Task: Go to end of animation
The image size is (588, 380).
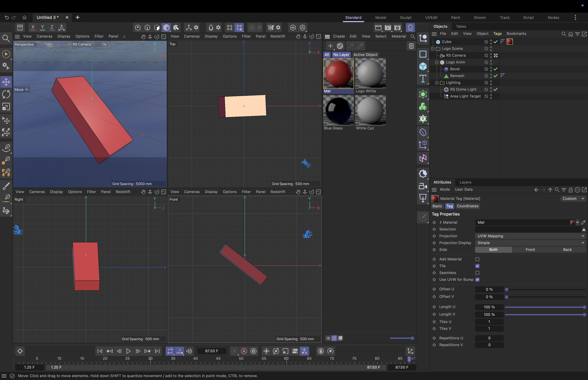Action: point(157,351)
